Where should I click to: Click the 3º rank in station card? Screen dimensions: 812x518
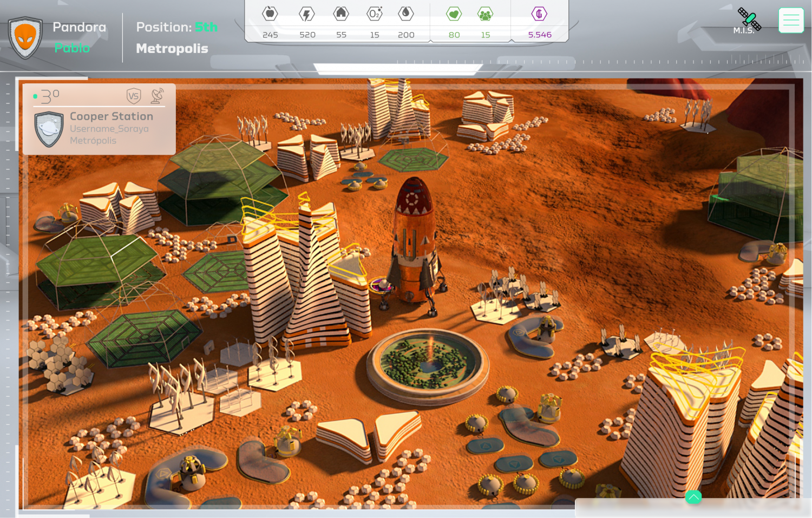50,96
